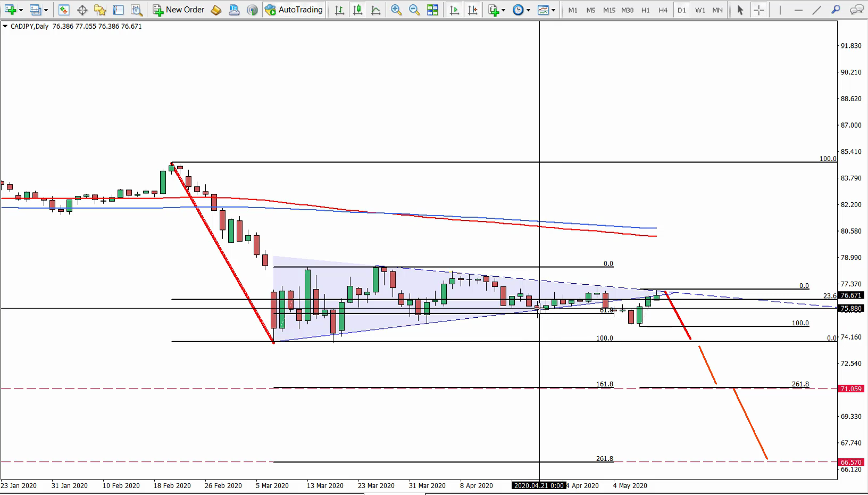Open the Strategy Tester magnifier icon
The image size is (868, 495).
136,10
